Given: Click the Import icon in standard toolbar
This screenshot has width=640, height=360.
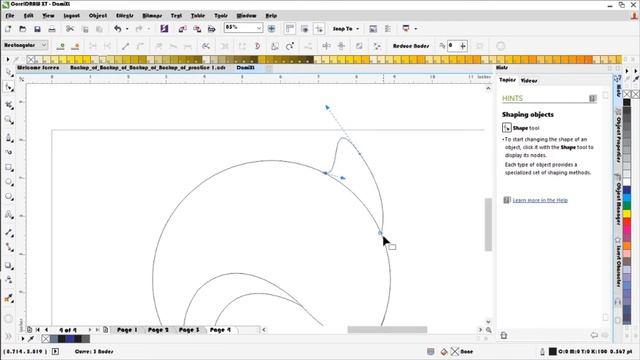Looking at the screenshot, I should 182,29.
